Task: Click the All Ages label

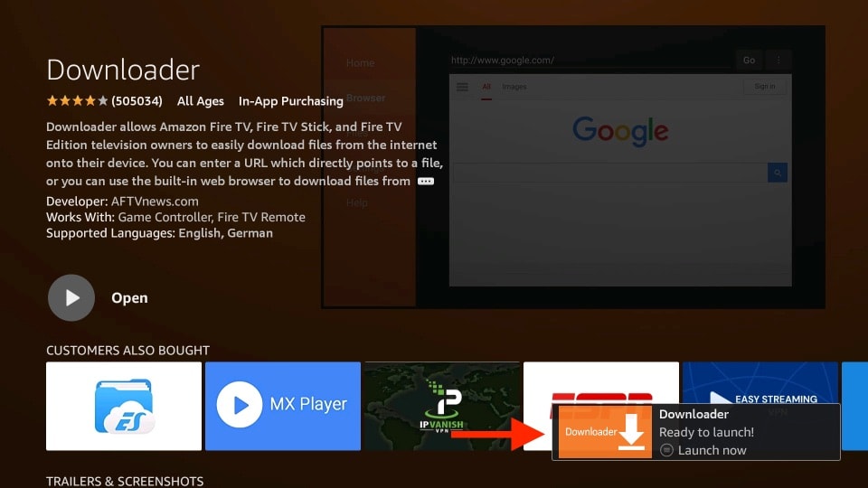Action: pyautogui.click(x=201, y=101)
